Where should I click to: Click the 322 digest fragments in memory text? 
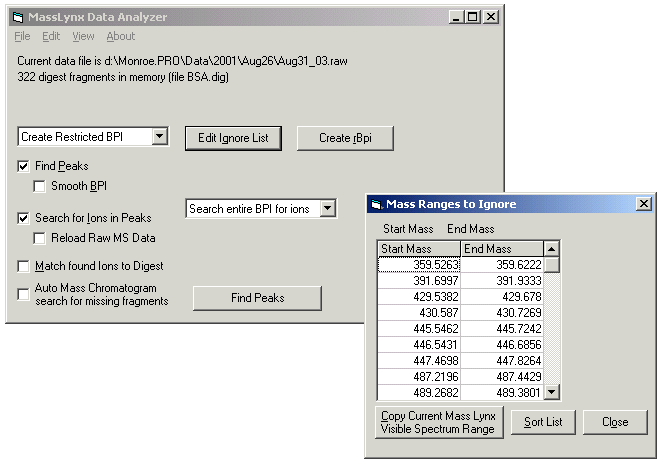123,77
